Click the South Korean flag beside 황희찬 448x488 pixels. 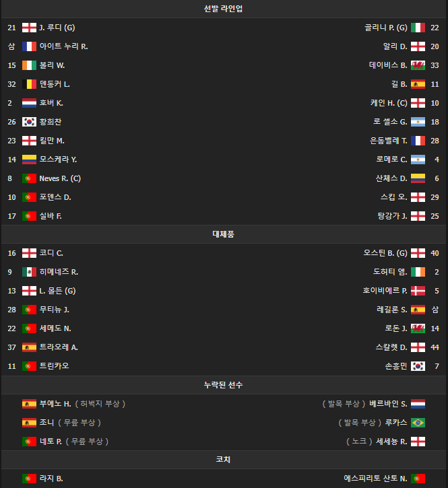coord(29,122)
